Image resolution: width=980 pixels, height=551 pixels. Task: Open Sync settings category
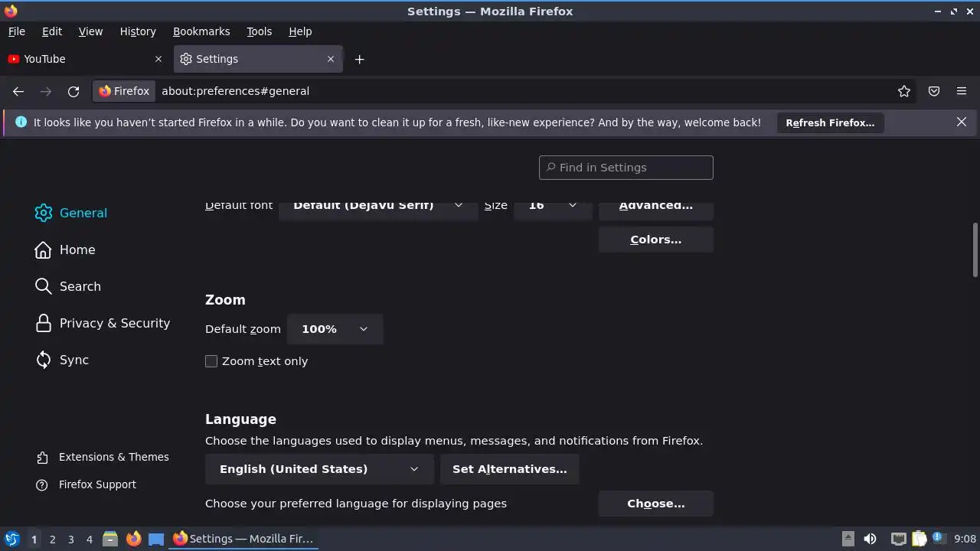(x=62, y=360)
